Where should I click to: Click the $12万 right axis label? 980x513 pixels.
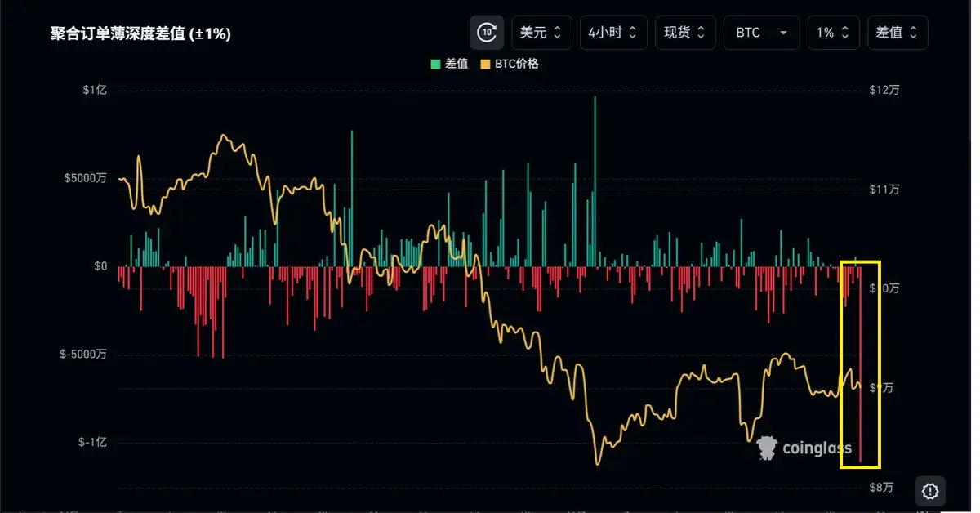[x=884, y=90]
